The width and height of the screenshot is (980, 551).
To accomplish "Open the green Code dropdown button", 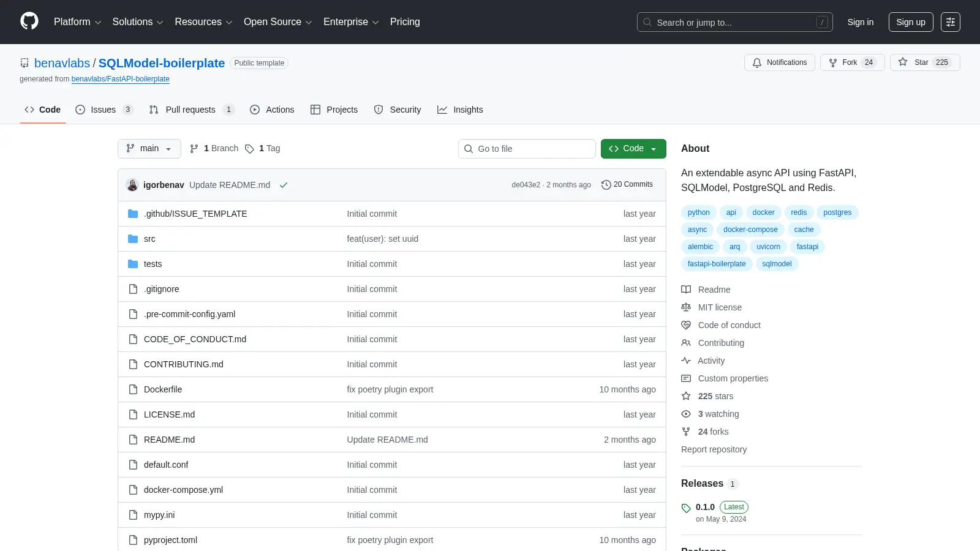I will point(633,149).
